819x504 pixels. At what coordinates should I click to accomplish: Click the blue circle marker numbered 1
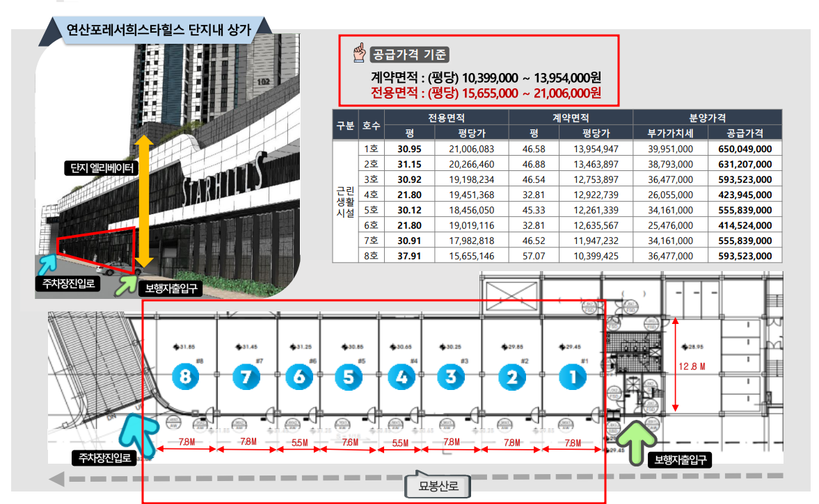(573, 377)
